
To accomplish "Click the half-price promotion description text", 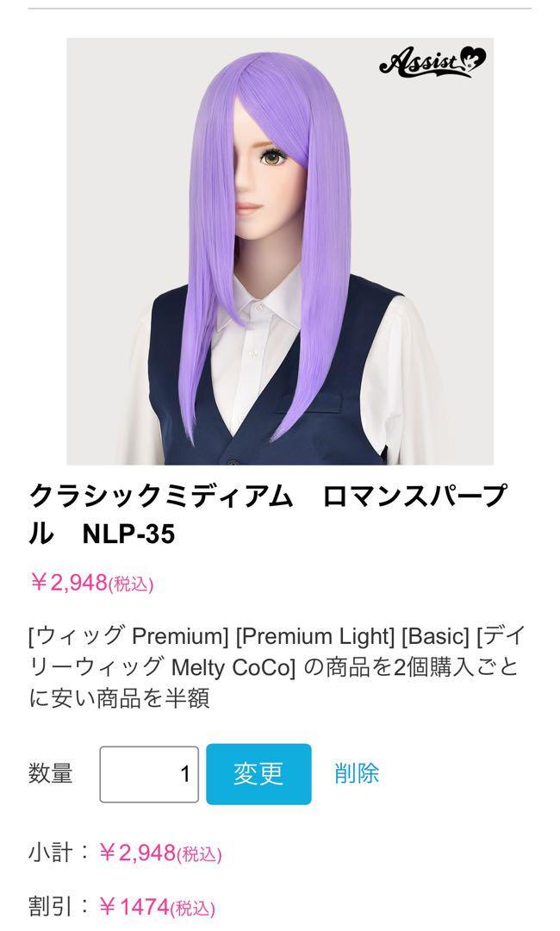I will click(277, 666).
